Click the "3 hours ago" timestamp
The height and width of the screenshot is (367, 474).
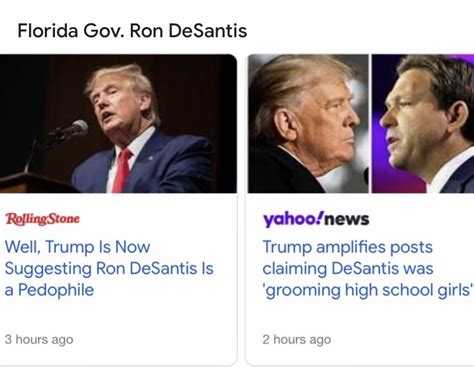click(39, 339)
